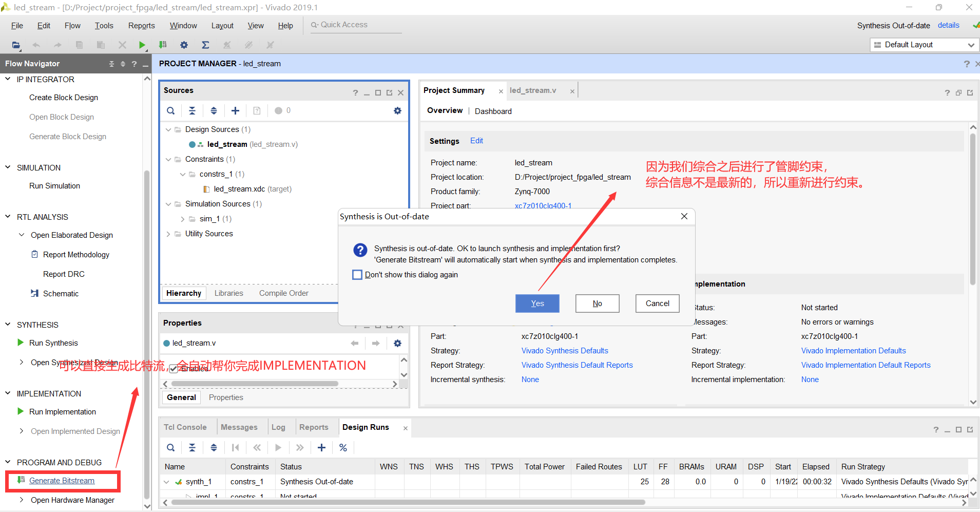This screenshot has height=512, width=980.
Task: Open Vivado Synthesis Defaults strategy link
Action: tap(565, 351)
